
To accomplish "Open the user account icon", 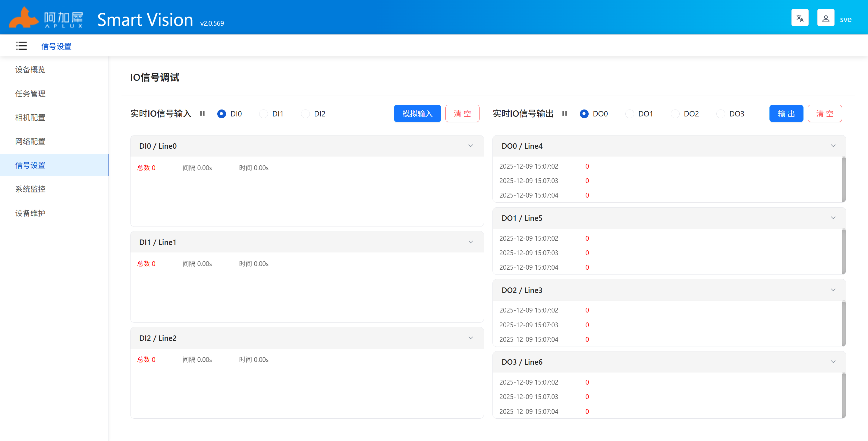I will [x=826, y=18].
